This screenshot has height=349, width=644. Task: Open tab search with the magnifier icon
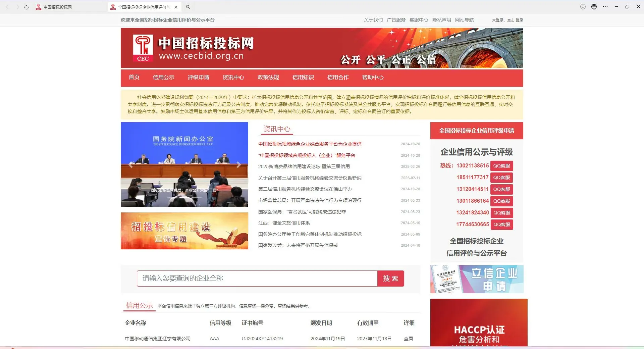click(188, 7)
